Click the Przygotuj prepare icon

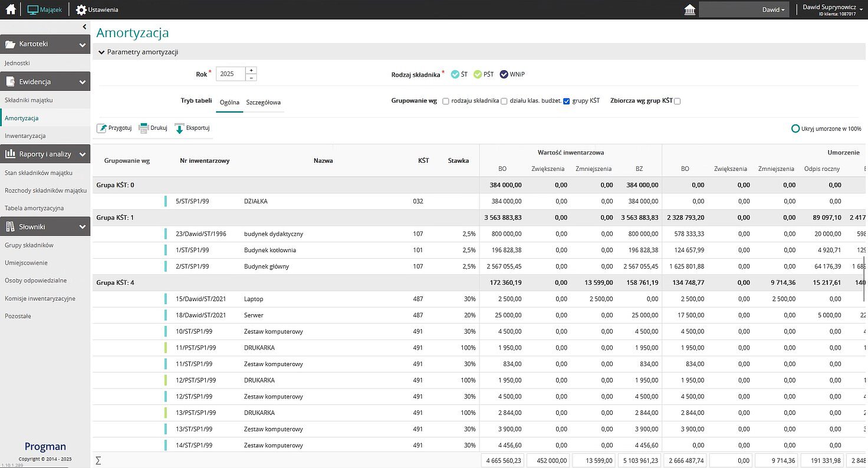coord(102,128)
